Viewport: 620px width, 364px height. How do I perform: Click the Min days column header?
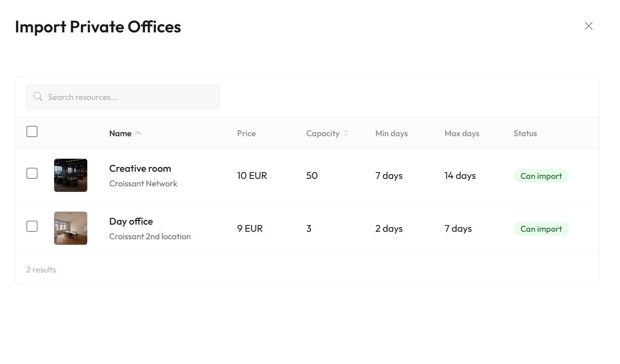[x=391, y=133]
